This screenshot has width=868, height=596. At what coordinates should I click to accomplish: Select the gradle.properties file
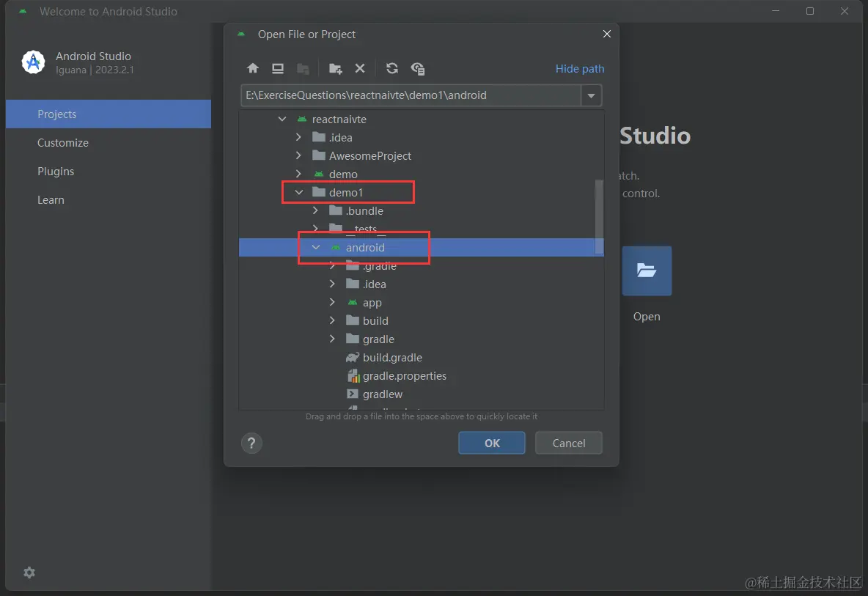pyautogui.click(x=422, y=376)
